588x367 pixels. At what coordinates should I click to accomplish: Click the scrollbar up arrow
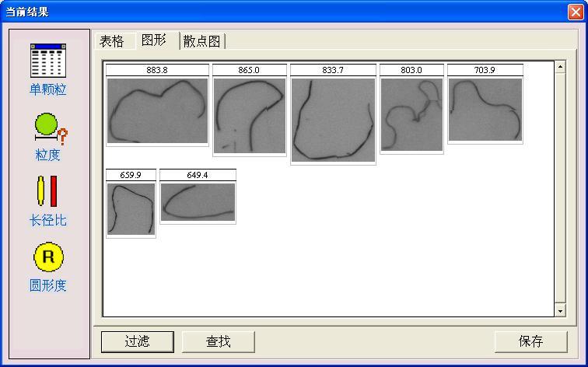click(x=560, y=67)
